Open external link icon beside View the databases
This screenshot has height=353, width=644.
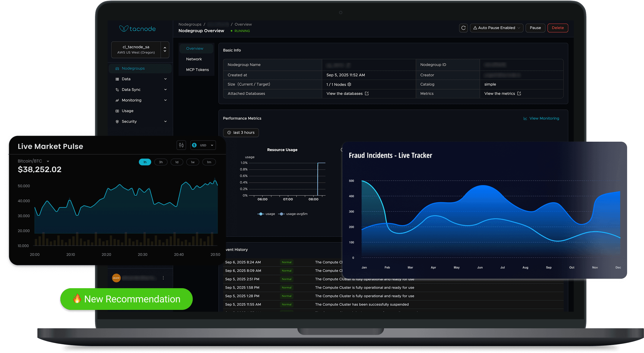point(367,93)
